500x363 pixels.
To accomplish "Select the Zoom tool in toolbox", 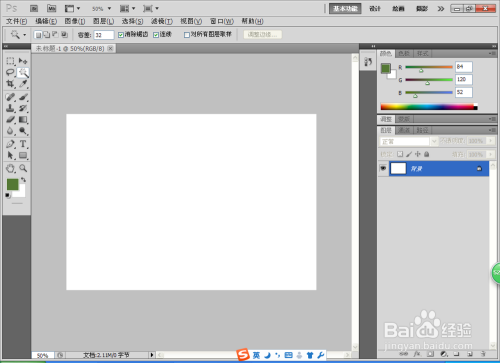I will click(23, 168).
